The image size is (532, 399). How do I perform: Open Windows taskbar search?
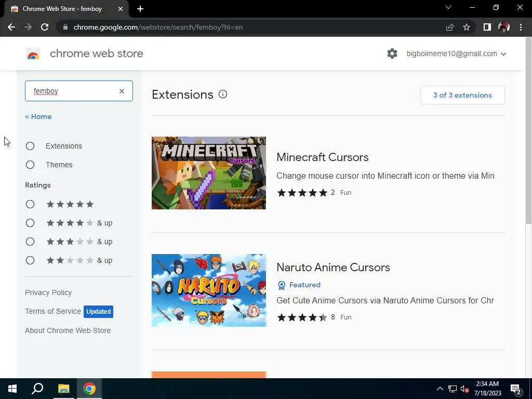pos(37,389)
